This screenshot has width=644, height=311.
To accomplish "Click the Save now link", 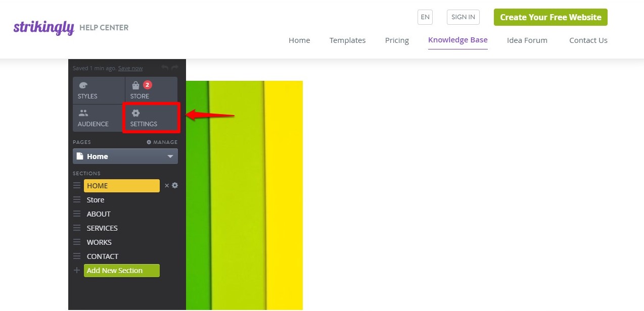I will (x=130, y=68).
